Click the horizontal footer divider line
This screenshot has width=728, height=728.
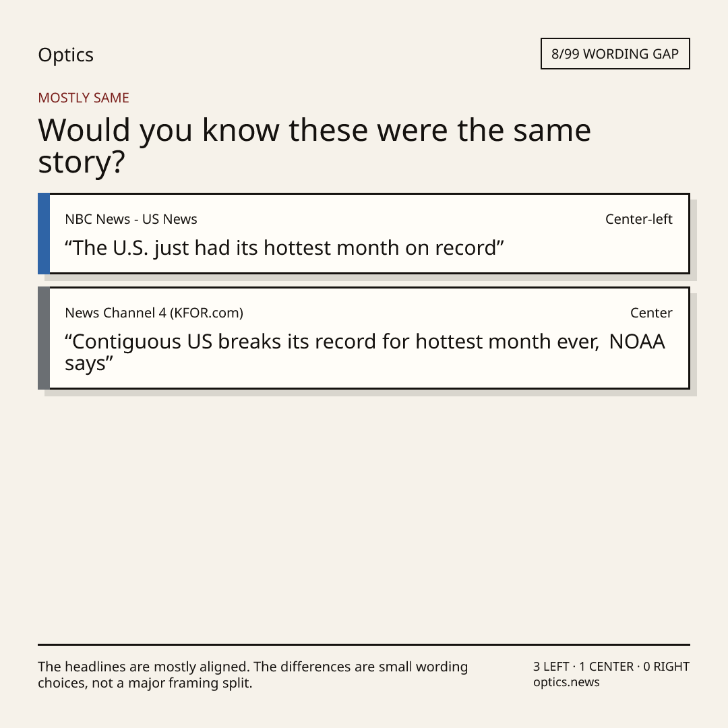coord(364,644)
